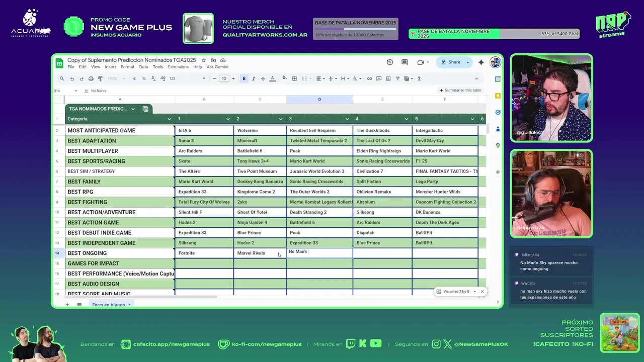This screenshot has height=362, width=644.
Task: Click the font size 10 field
Action: (x=224, y=78)
